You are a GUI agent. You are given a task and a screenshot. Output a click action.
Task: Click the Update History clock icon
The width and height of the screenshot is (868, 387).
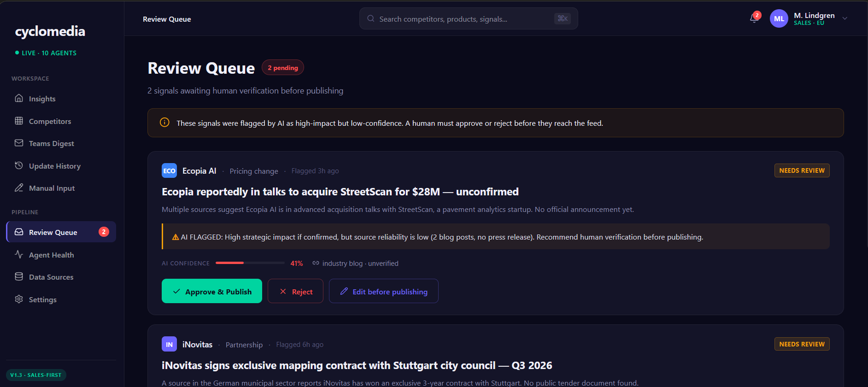coord(19,165)
